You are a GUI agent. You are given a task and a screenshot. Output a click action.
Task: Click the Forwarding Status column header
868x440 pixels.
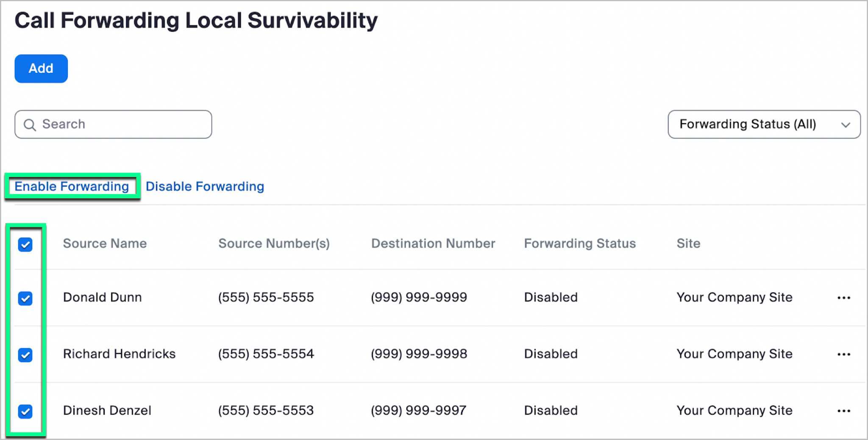580,244
